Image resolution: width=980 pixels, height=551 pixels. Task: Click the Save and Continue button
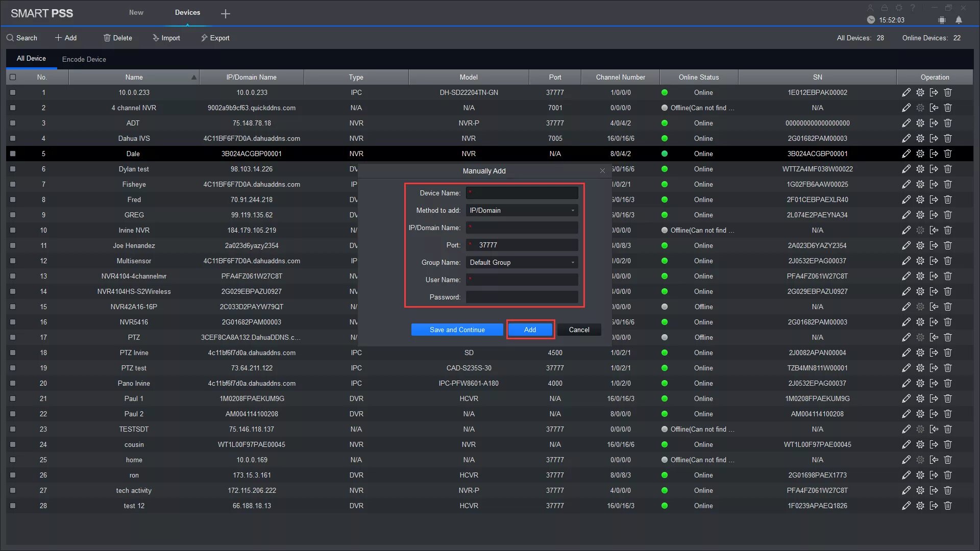coord(457,330)
